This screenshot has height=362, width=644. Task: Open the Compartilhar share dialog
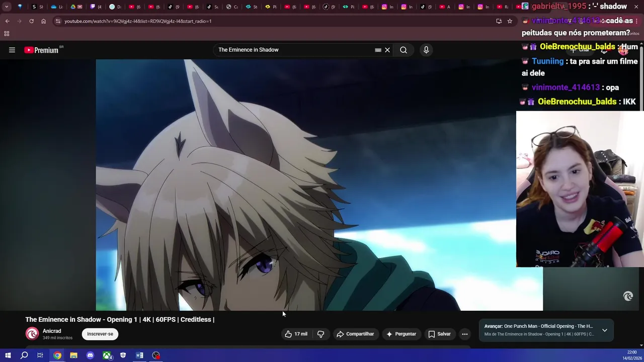(355, 334)
